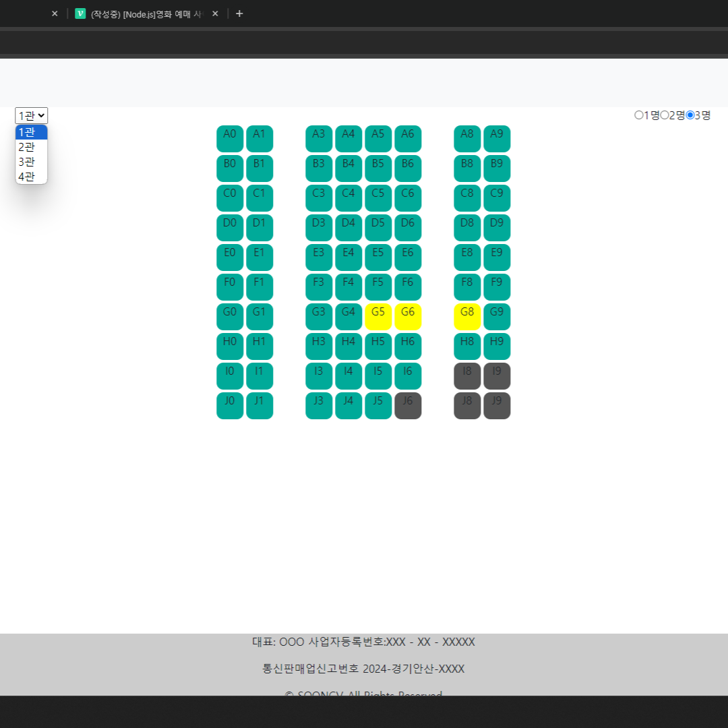The width and height of the screenshot is (728, 728).
Task: Select seat H4
Action: (x=348, y=346)
